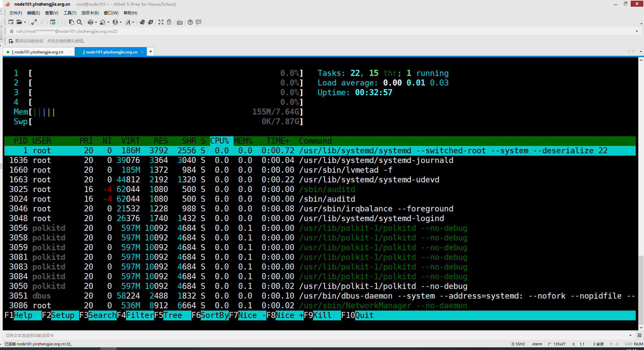Sort by the MEM% column header
644x350 pixels.
click(243, 141)
